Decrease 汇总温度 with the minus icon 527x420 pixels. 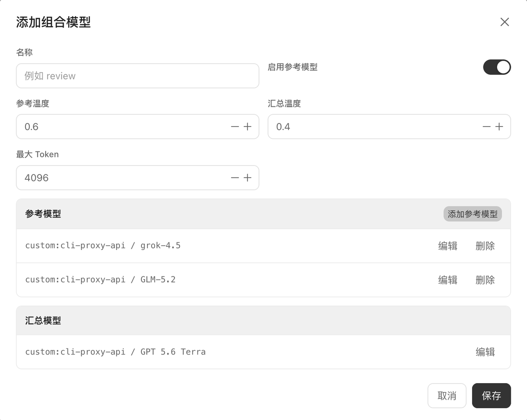(x=487, y=127)
